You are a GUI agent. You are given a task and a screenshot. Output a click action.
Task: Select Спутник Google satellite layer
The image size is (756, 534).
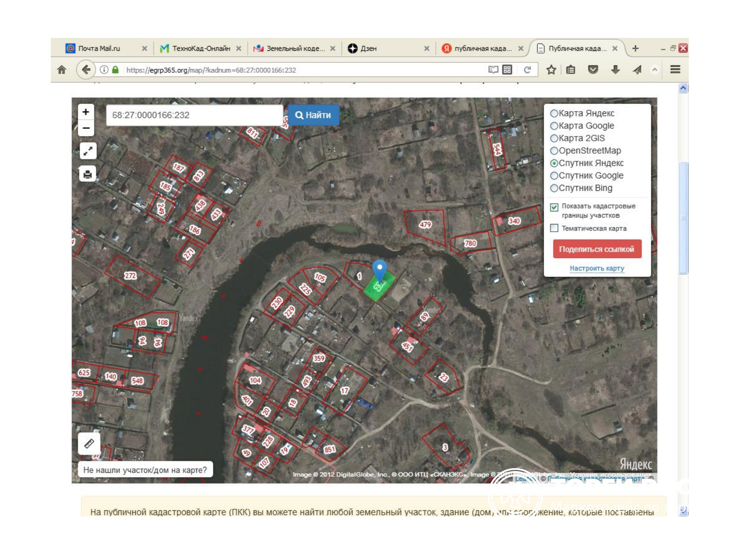[x=554, y=176]
